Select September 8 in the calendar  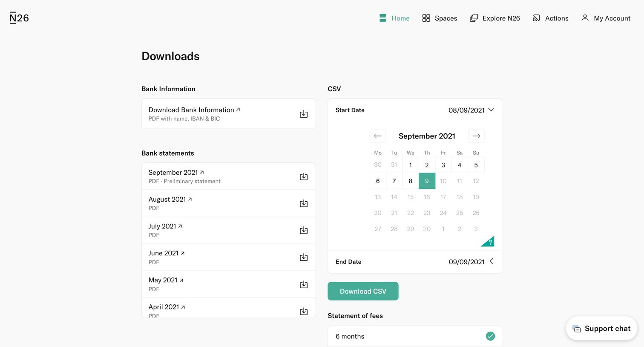(411, 181)
